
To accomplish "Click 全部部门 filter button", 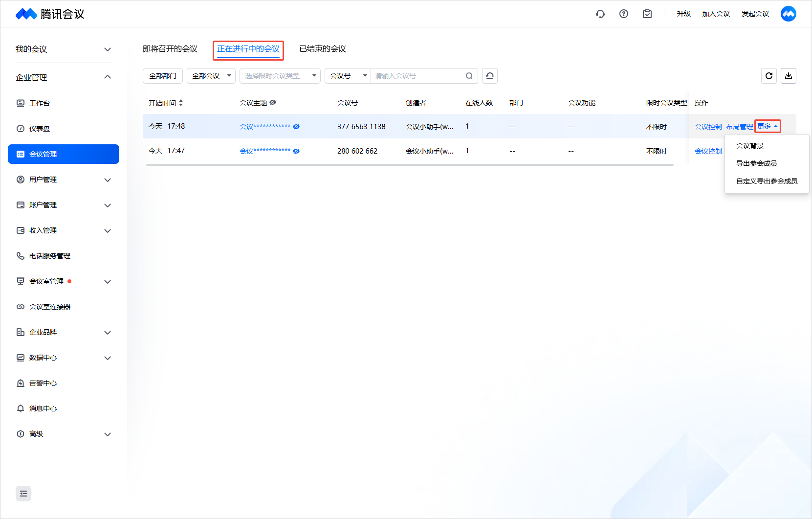I will [163, 76].
